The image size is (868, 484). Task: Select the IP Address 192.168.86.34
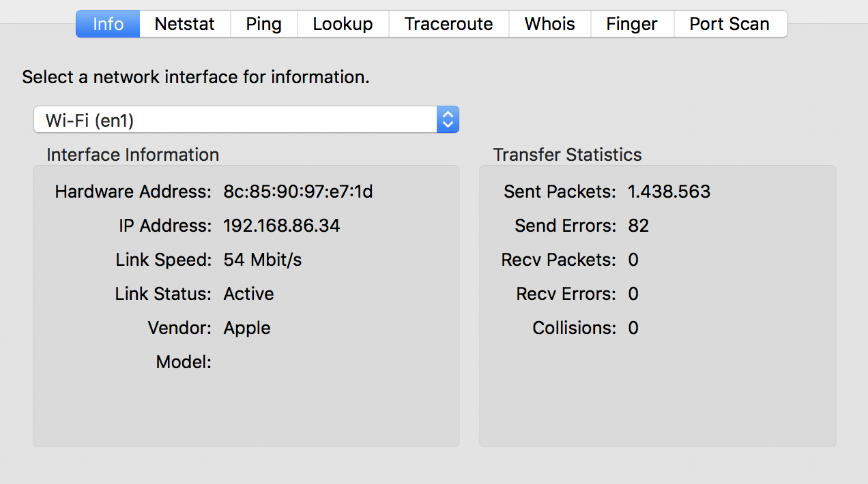[281, 226]
